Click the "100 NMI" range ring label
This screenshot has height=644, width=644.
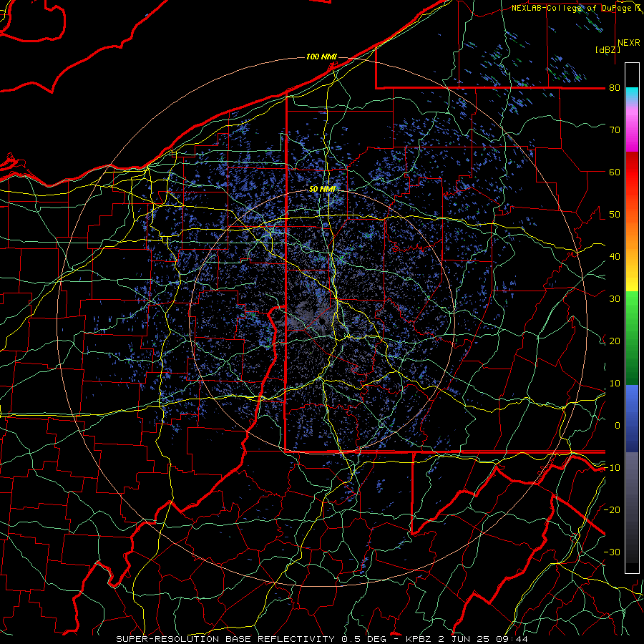pyautogui.click(x=321, y=57)
